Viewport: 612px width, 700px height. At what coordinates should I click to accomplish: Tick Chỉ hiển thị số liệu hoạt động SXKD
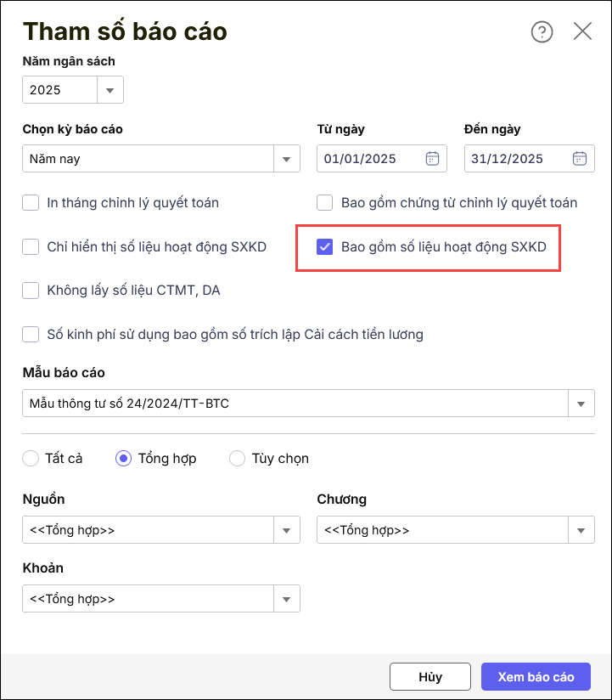pos(31,247)
